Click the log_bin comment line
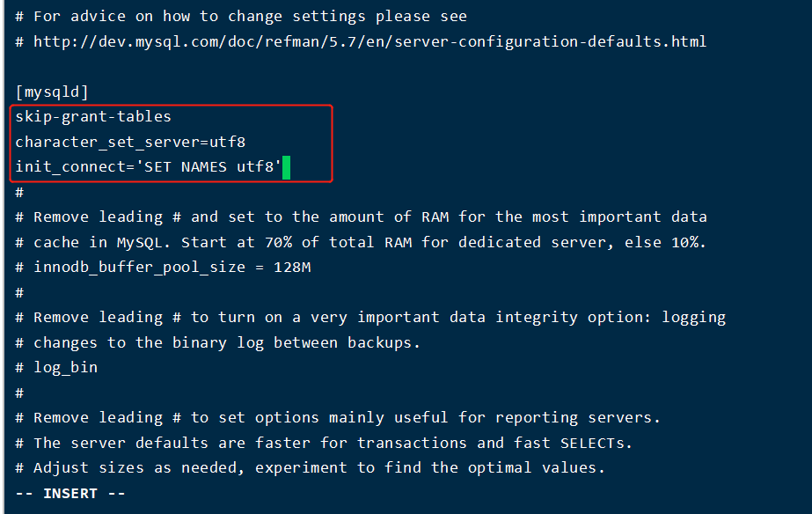 click(56, 367)
